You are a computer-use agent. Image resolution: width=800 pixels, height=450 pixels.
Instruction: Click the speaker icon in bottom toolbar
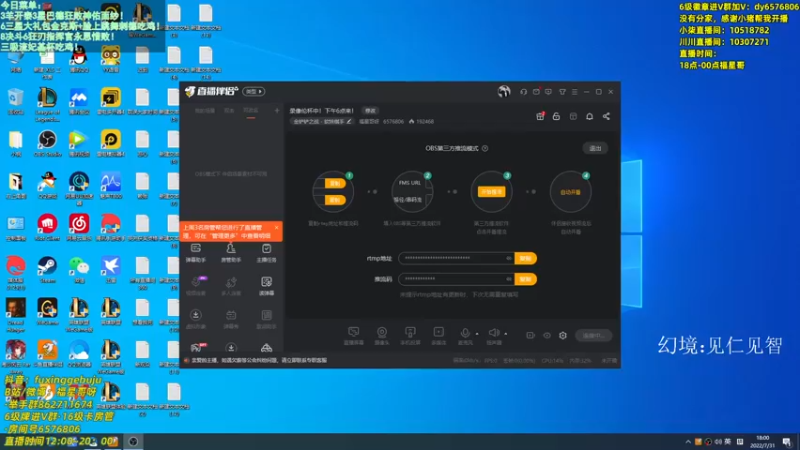pyautogui.click(x=493, y=333)
